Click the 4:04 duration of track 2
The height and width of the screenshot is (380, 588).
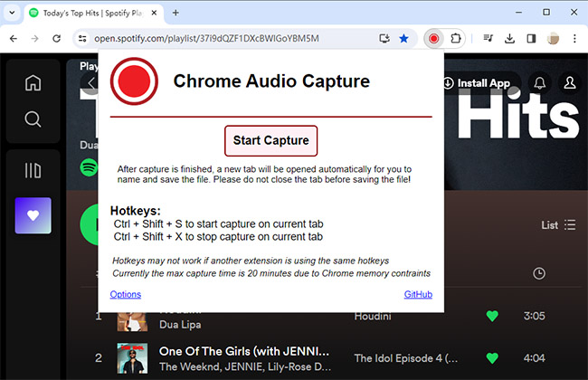[x=534, y=358]
